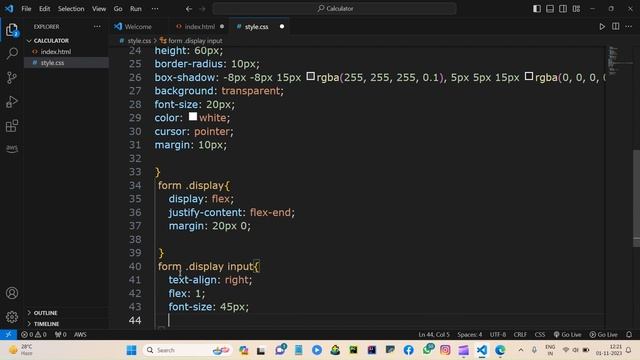640x360 pixels.
Task: Open WhatsApp from the taskbar
Action: tap(428, 349)
